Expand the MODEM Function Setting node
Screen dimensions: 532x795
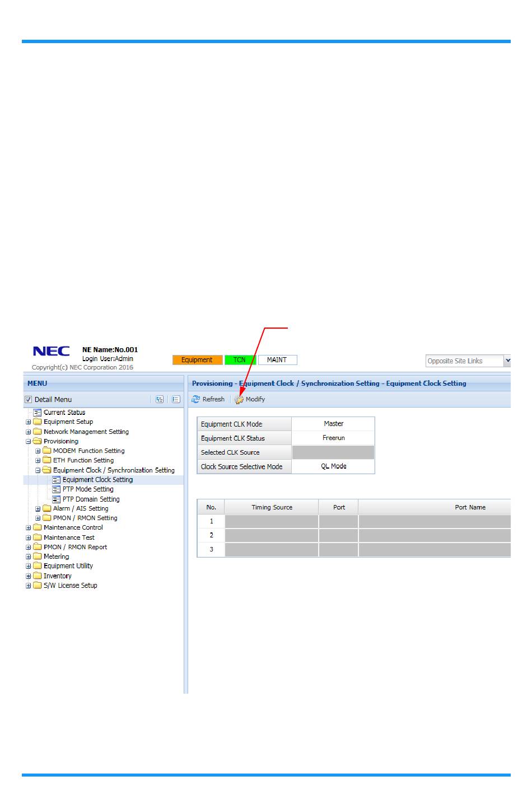click(38, 451)
